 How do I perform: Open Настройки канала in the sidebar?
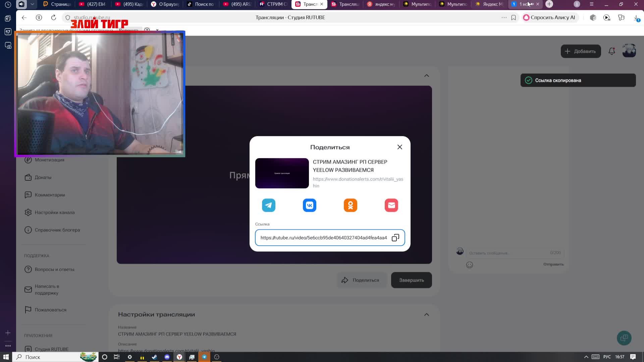[x=54, y=213]
